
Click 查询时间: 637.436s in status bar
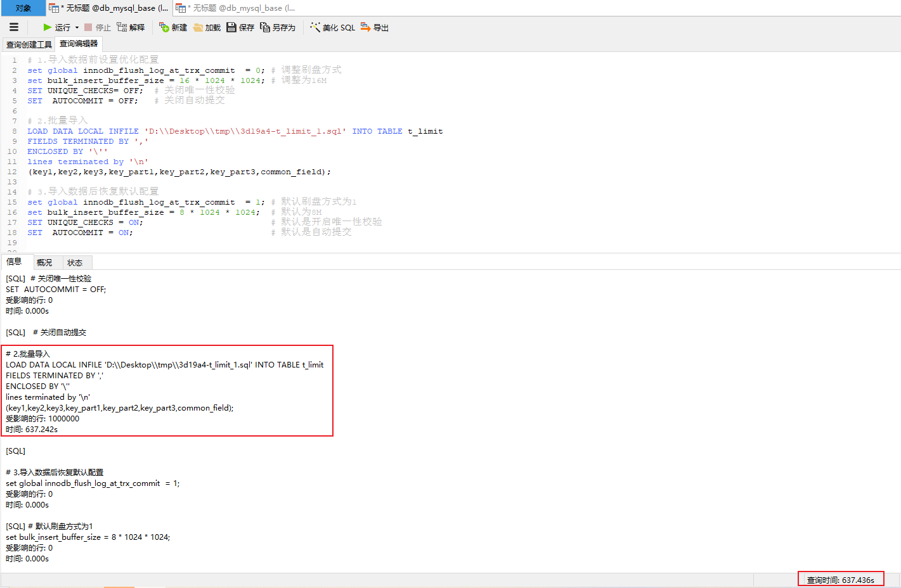coord(841,580)
